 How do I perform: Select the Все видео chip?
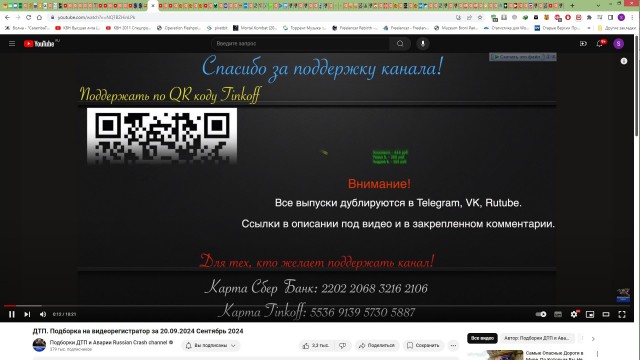tap(482, 338)
